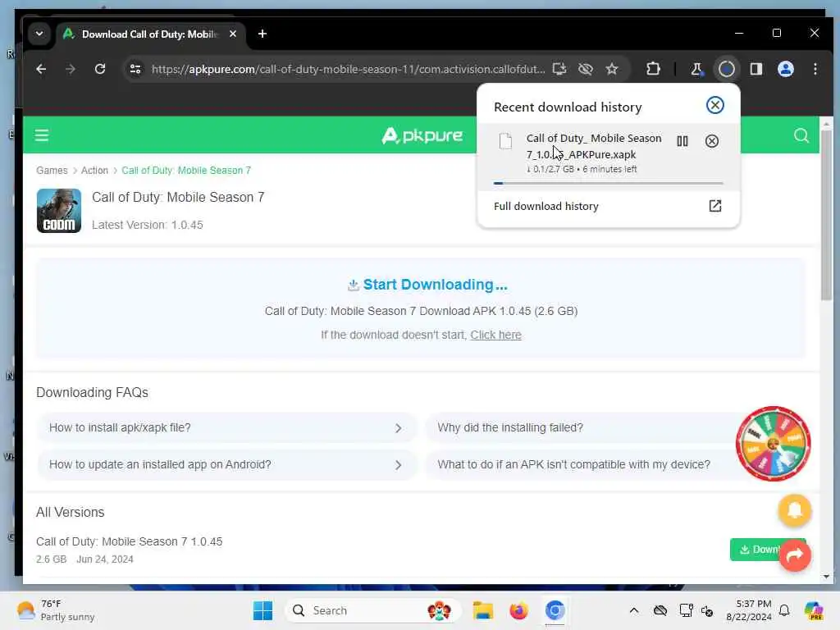Click the downloads progress icon in toolbar

point(727,69)
